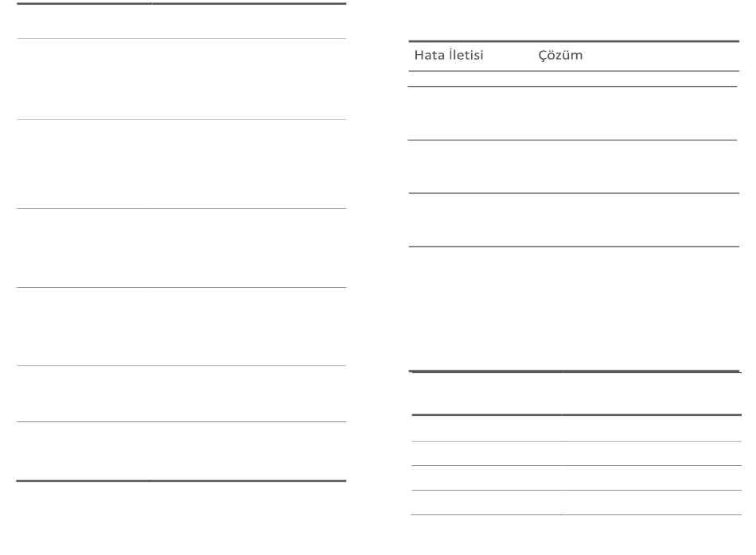Select tallest middle row of the left table
This screenshot has width=756, height=555.
[x=181, y=165]
